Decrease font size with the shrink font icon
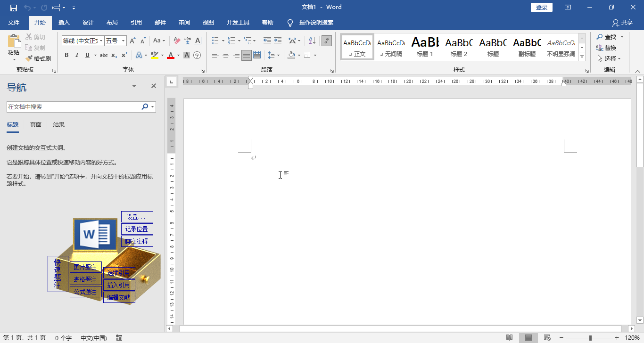 coord(143,41)
